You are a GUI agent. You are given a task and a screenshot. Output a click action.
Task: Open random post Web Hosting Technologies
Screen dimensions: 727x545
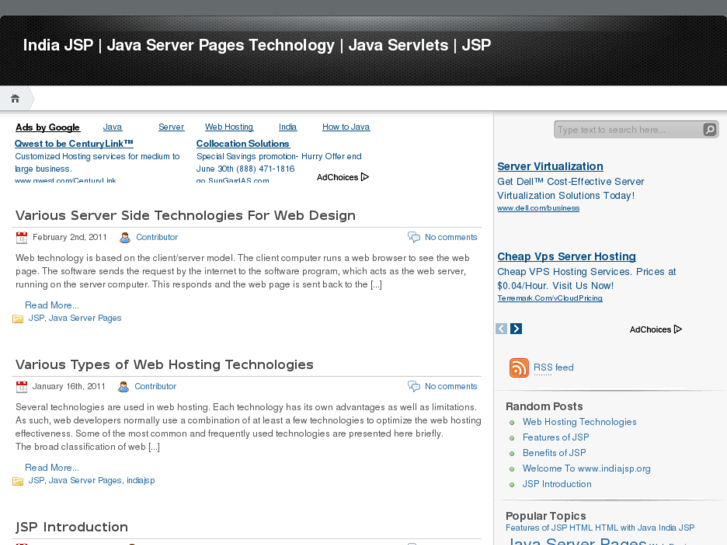tap(579, 422)
